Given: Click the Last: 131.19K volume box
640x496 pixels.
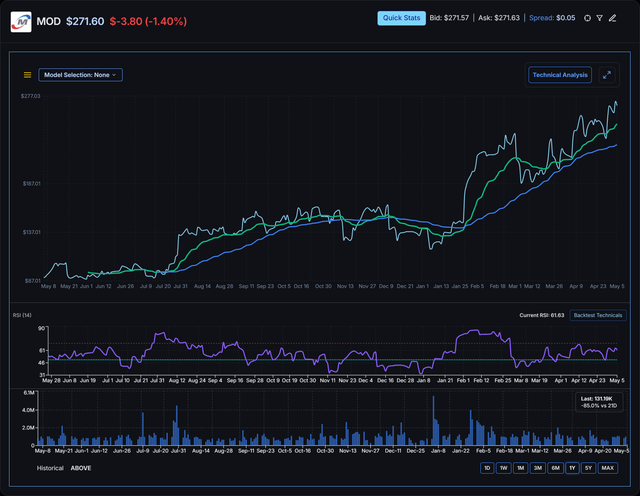Looking at the screenshot, I should pos(599,402).
